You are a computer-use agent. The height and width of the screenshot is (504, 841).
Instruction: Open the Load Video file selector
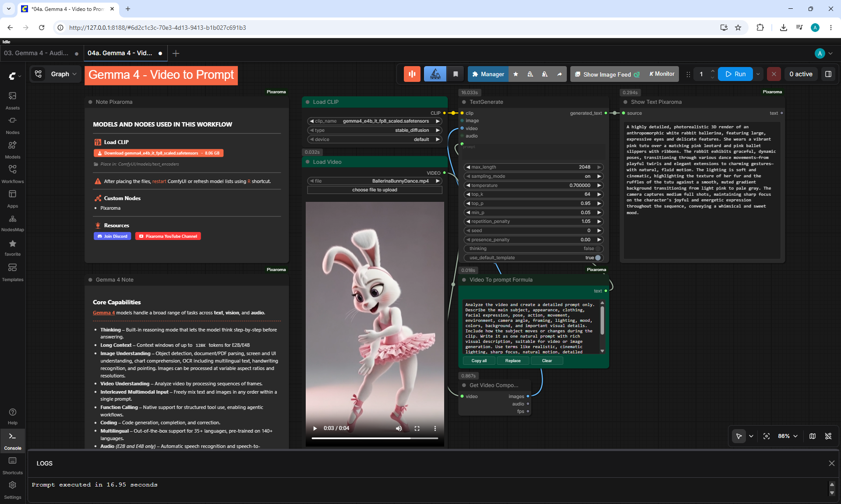(x=375, y=181)
